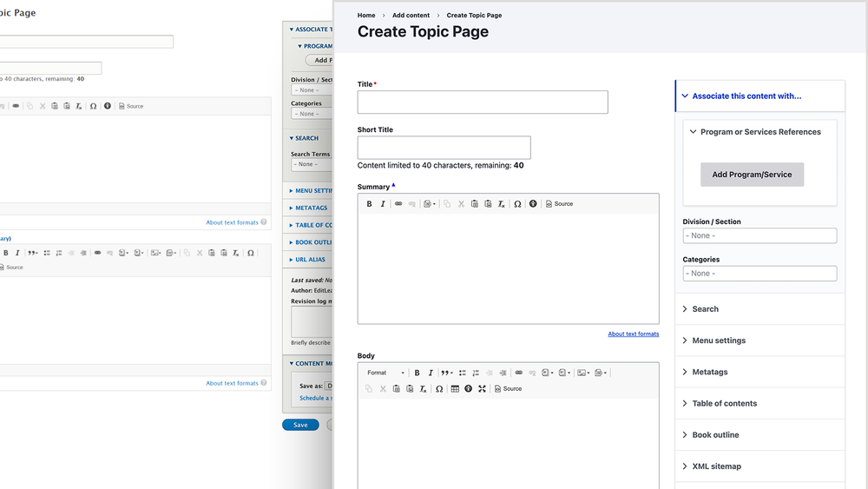This screenshot has height=489, width=868.
Task: Go to Add content in the breadcrumb
Action: (x=411, y=16)
